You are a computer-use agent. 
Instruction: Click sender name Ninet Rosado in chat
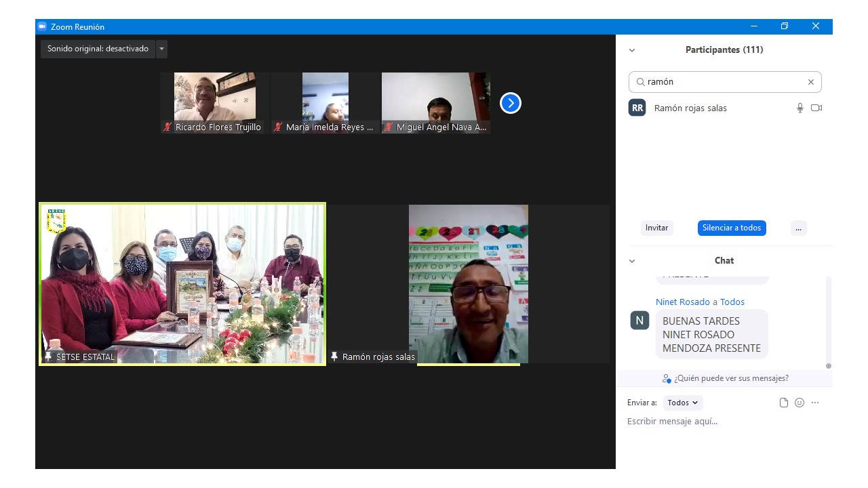tap(683, 302)
